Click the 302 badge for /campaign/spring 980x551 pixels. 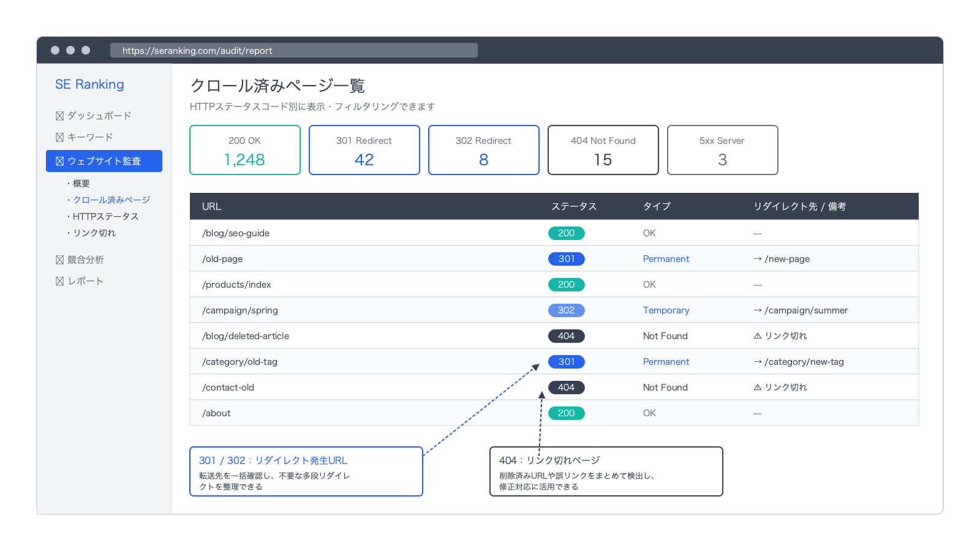(567, 310)
